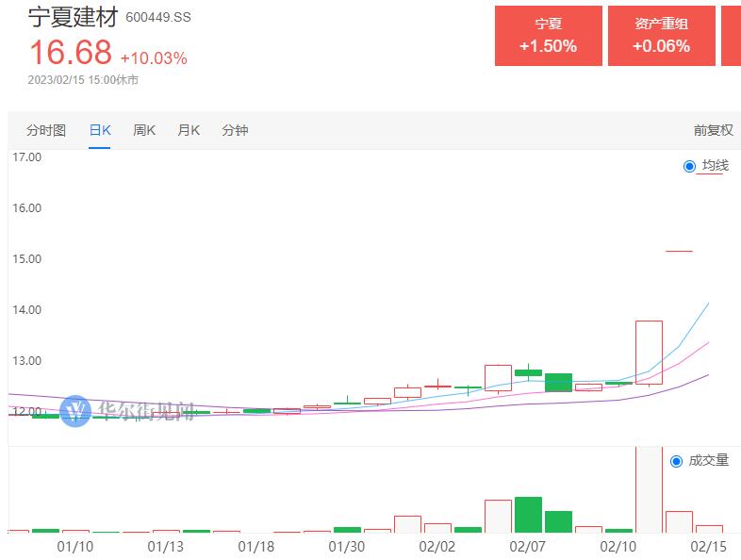Click the large green volume bar at 02/07
Viewport: 741px width, 560px height.
[x=528, y=515]
